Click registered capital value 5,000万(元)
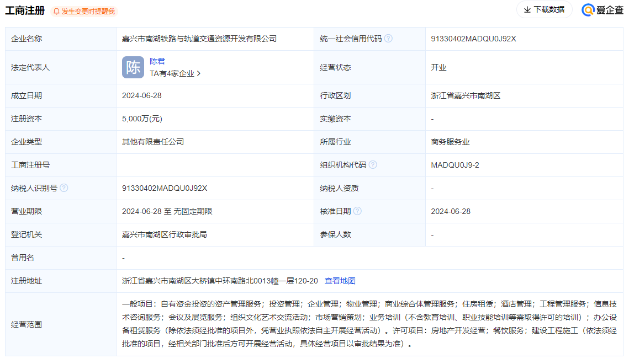Screen dimensions: 629x364 click(141, 119)
